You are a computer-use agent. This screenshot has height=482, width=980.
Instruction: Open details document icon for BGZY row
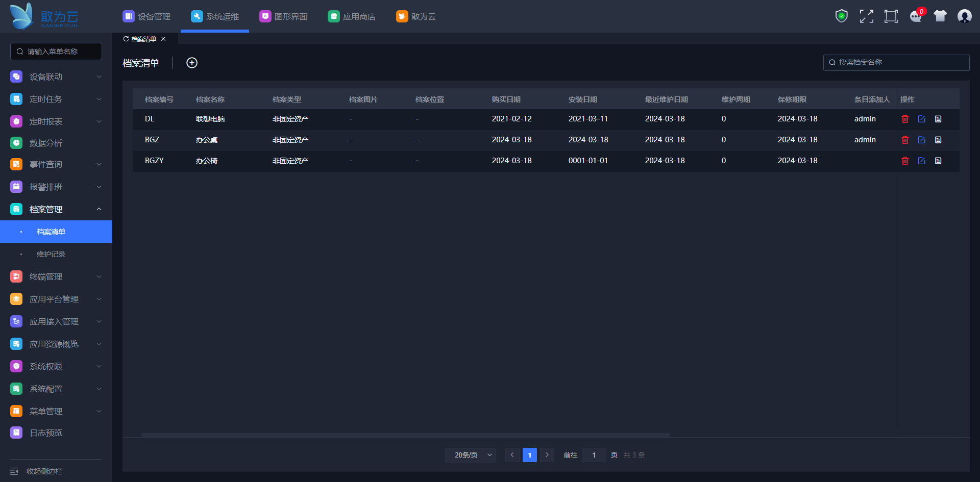(x=938, y=161)
